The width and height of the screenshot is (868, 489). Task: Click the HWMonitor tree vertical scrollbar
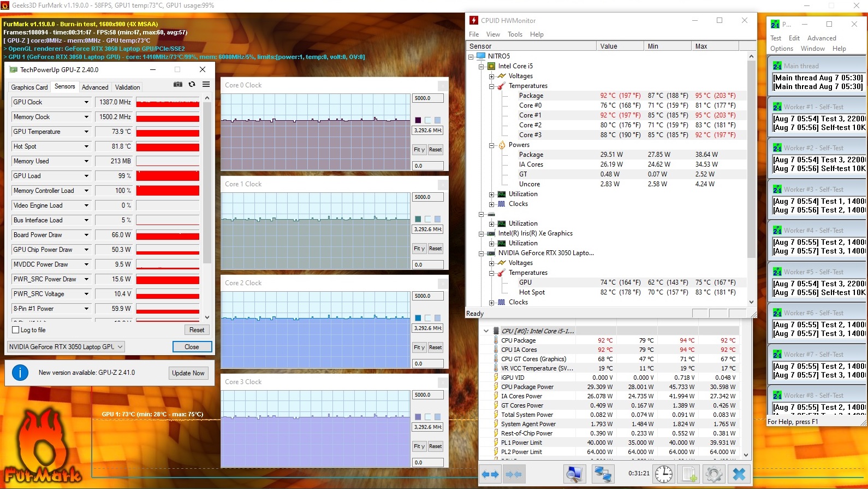(751, 178)
